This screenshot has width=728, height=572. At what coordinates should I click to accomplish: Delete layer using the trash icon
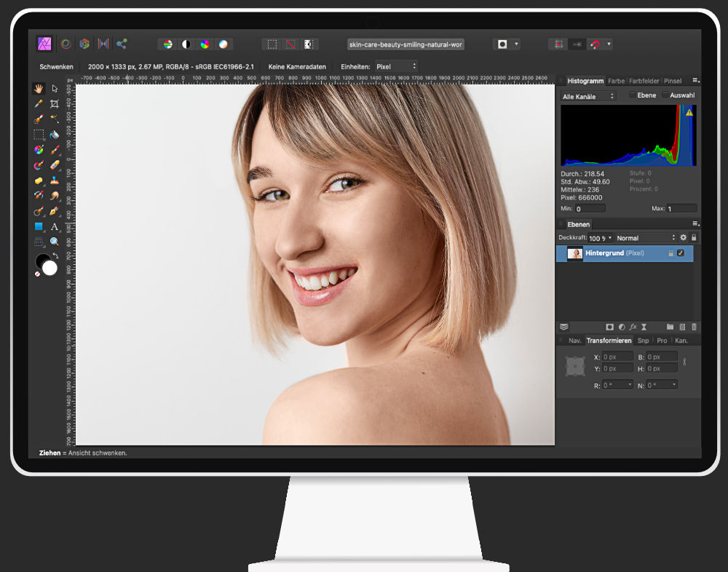tap(694, 327)
